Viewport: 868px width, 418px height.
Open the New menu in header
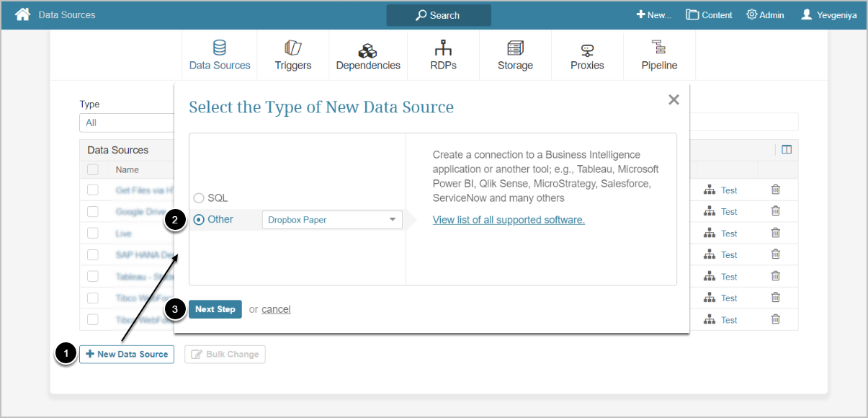coord(653,14)
